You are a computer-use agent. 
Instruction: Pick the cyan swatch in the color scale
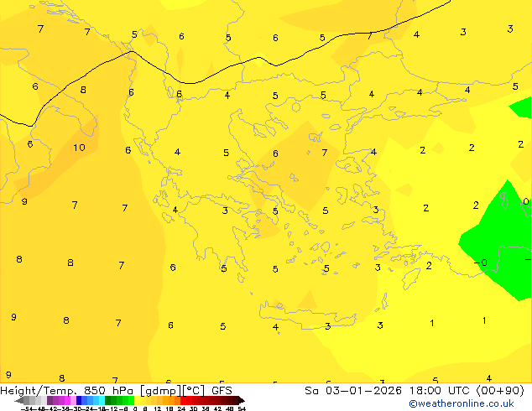pos(102,400)
